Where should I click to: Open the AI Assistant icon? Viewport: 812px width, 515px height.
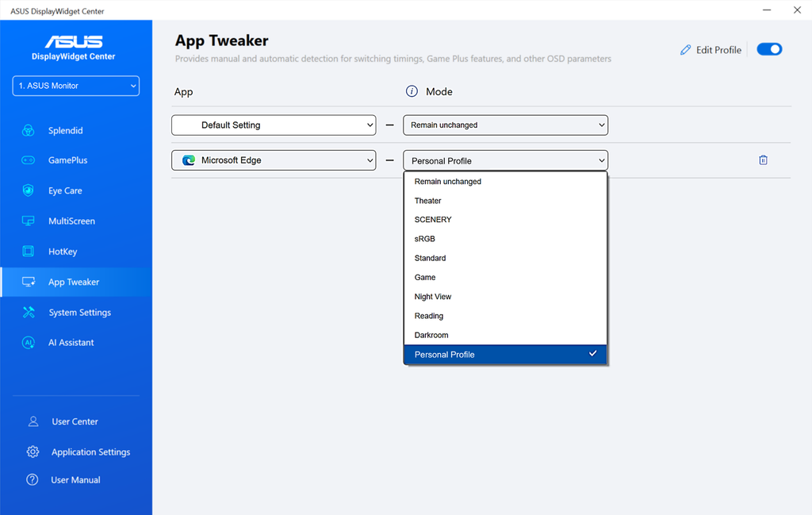point(28,343)
